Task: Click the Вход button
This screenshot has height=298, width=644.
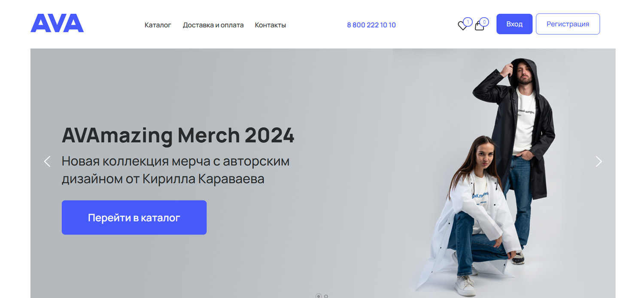Action: pos(514,24)
